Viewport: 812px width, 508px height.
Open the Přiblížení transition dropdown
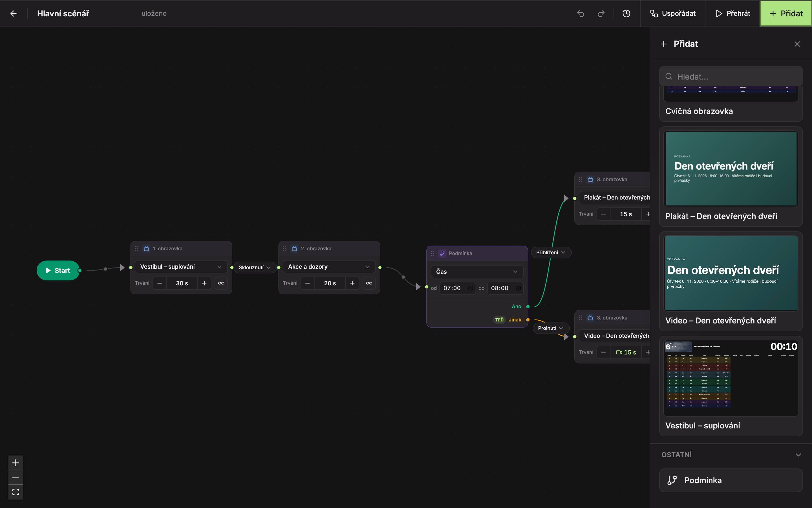tap(551, 252)
